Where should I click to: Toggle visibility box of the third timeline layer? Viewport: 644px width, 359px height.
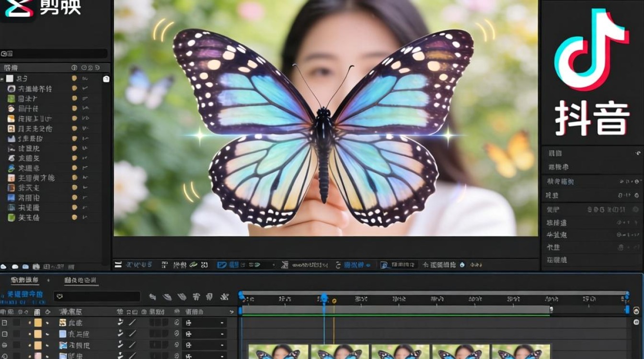pyautogui.click(x=4, y=345)
